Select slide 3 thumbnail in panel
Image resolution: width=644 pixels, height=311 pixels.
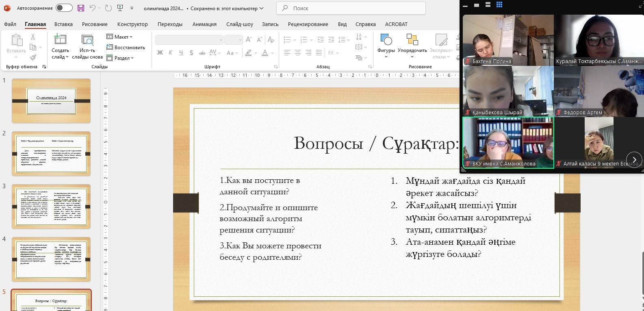tap(51, 207)
